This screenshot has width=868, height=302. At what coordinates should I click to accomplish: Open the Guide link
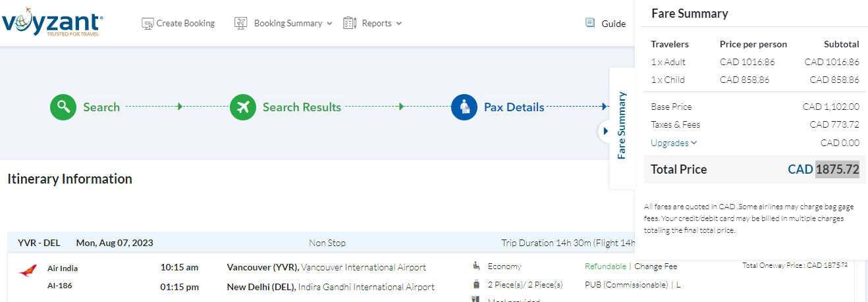click(613, 24)
